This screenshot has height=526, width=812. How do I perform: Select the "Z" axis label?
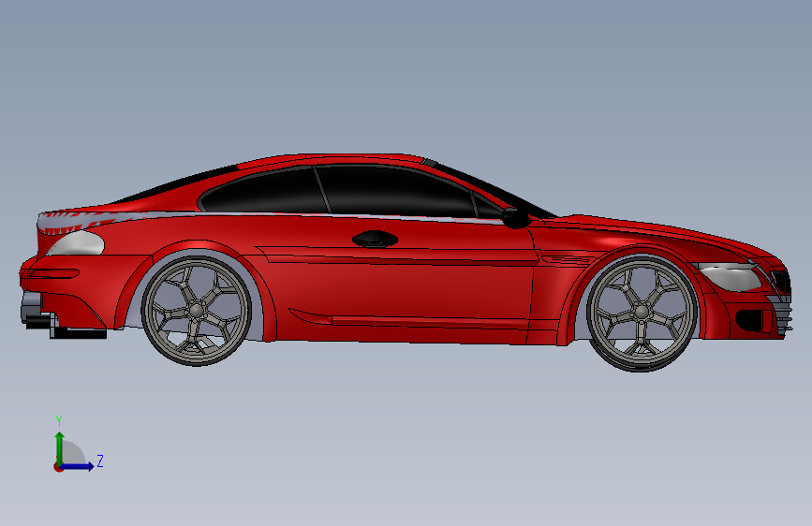click(x=100, y=460)
